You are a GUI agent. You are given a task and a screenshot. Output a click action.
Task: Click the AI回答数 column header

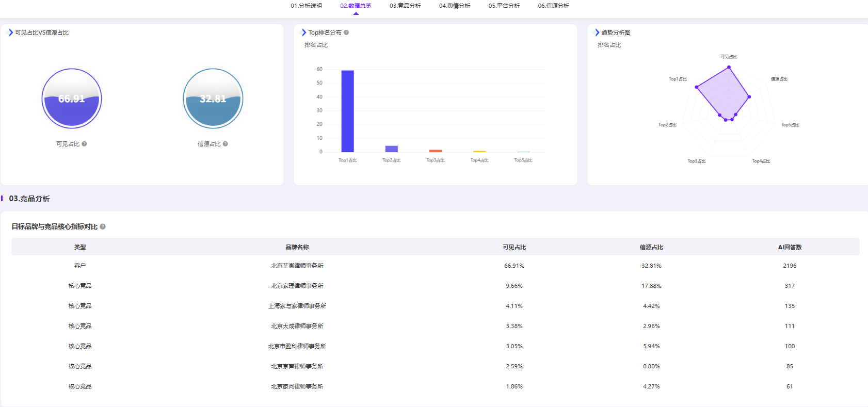[790, 247]
